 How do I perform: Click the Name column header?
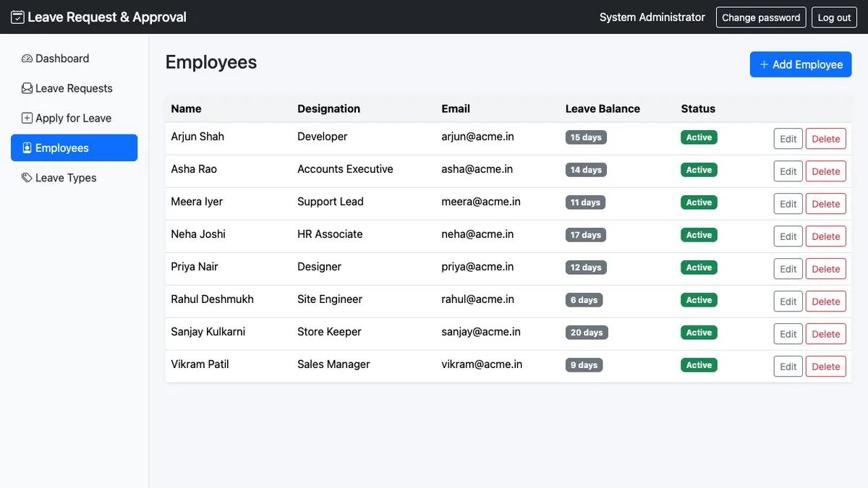coord(186,108)
